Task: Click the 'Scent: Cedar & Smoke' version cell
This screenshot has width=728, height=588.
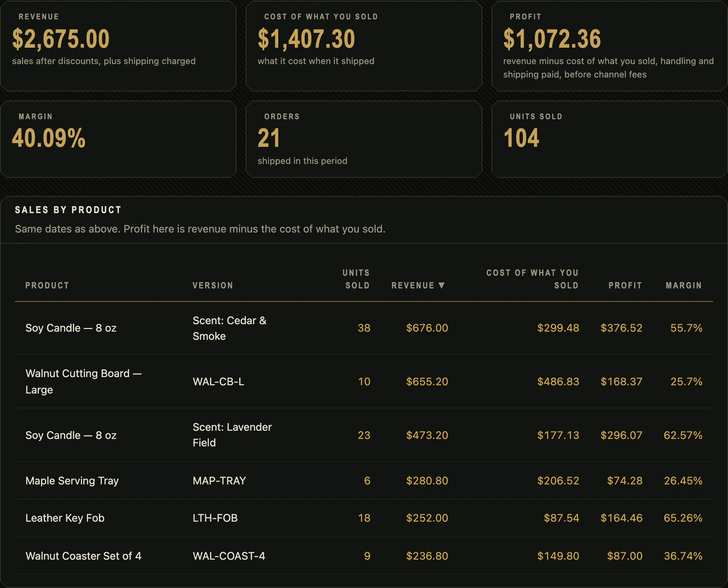Action: (x=229, y=328)
